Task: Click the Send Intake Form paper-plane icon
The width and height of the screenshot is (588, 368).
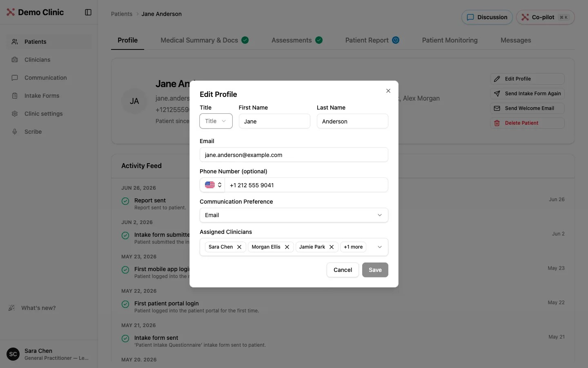Action: click(497, 94)
